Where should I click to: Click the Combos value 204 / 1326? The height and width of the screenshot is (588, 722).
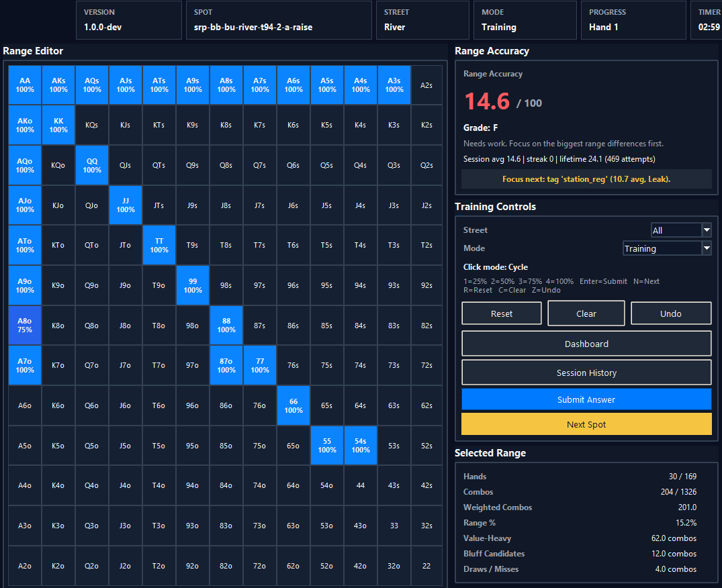(x=678, y=492)
